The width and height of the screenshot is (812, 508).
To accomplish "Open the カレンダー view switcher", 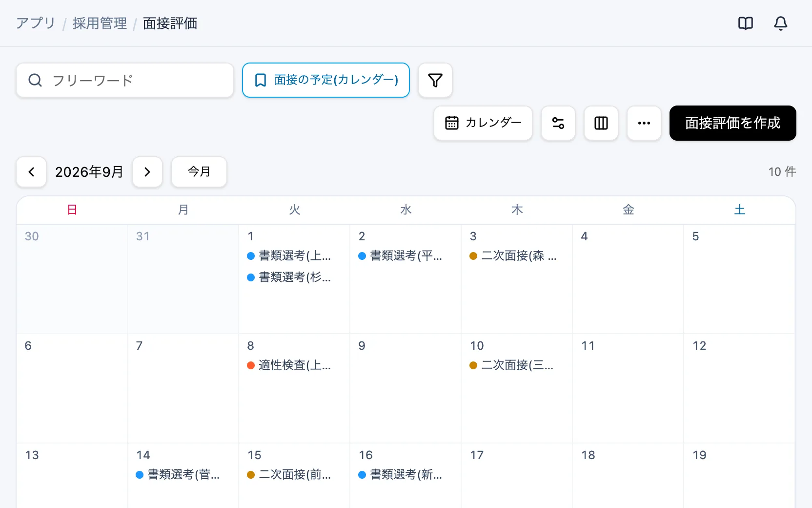I will (x=483, y=123).
